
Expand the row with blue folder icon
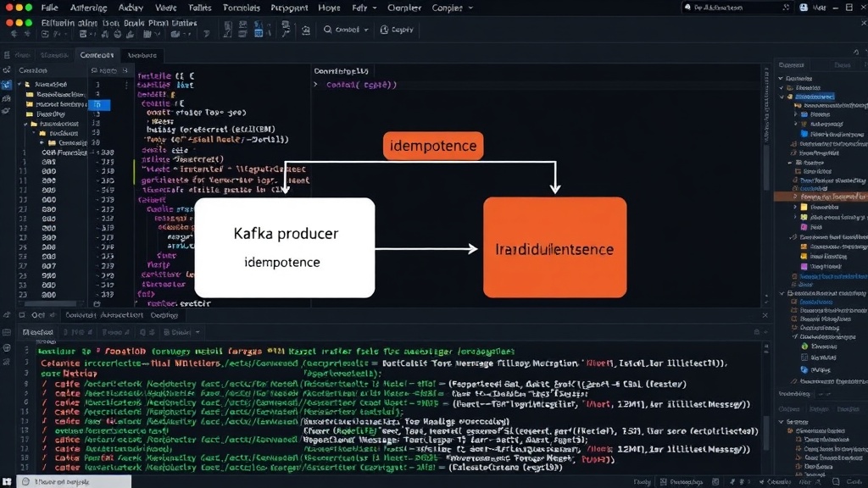tap(796, 114)
